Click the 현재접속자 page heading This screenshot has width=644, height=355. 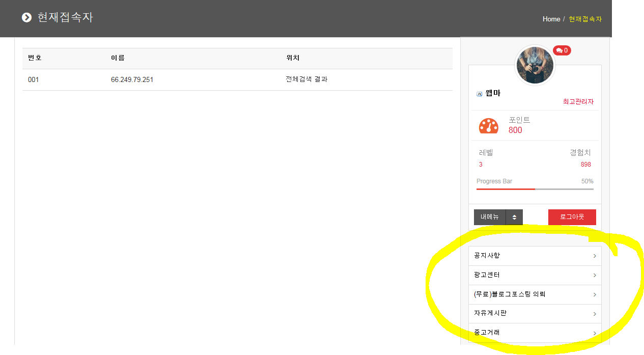[x=65, y=17]
